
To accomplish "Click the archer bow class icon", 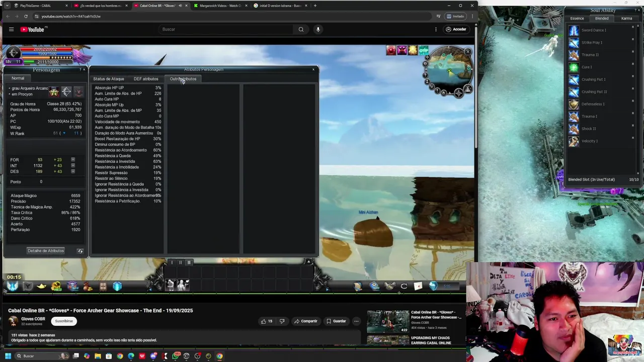I will point(66,92).
